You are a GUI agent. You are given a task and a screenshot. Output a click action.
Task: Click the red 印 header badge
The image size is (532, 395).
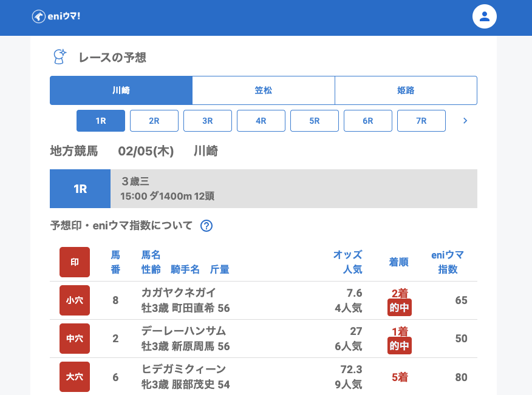(x=75, y=262)
